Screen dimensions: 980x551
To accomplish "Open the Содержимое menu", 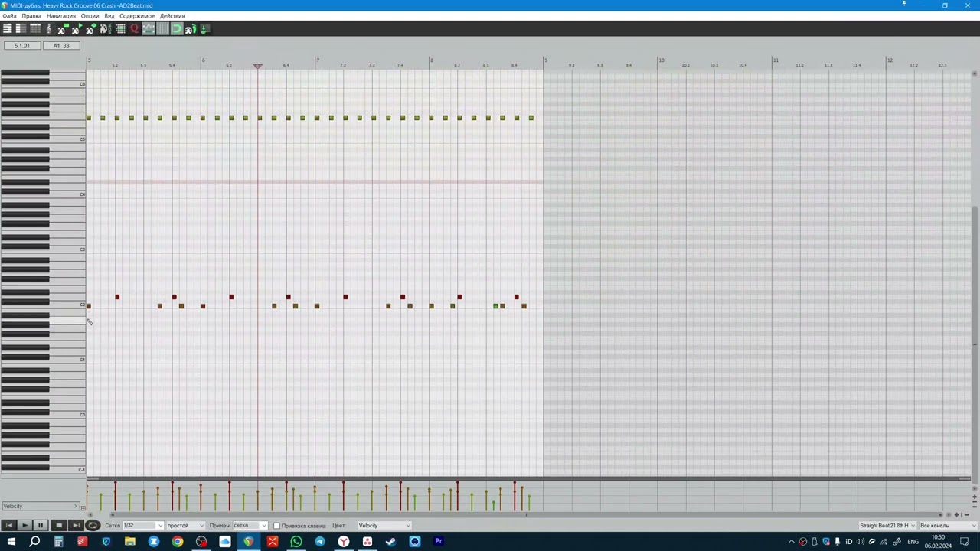I will (137, 16).
